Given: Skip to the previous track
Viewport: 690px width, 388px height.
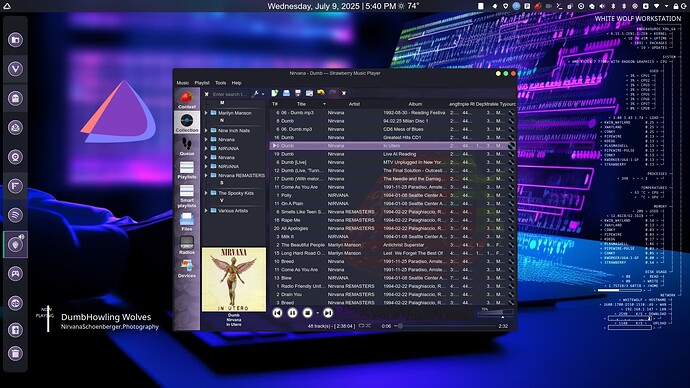Looking at the screenshot, I should pyautogui.click(x=277, y=313).
